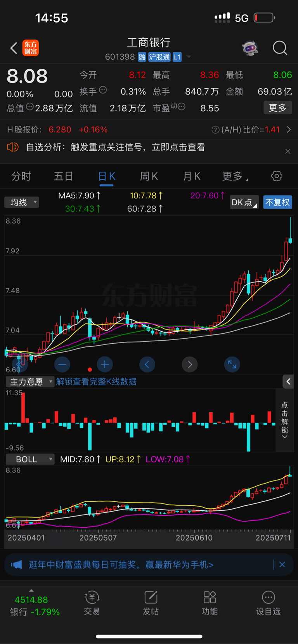Viewport: 298px width, 644px height.
Task: Tap the yellow 10:7.78 average value
Action: (146, 196)
